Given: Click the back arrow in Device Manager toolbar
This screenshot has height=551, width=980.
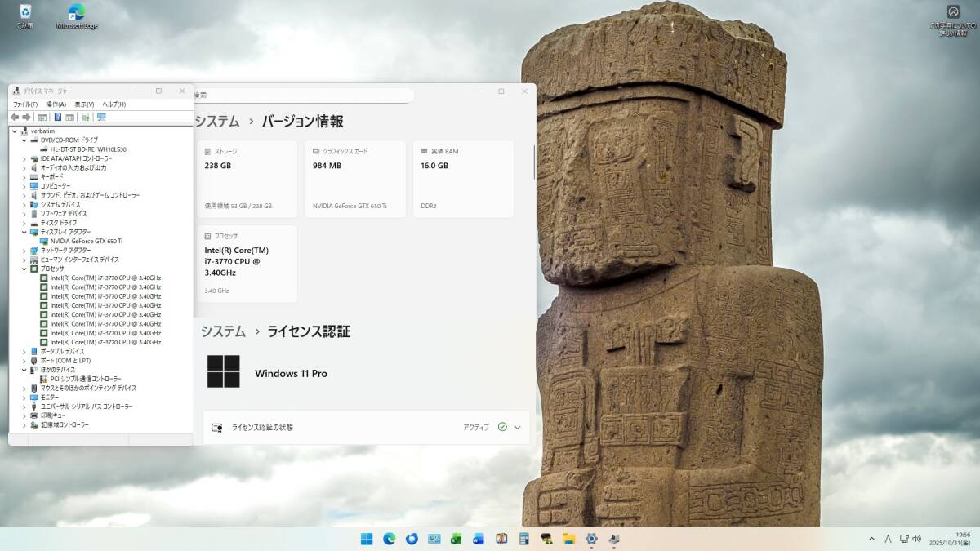Looking at the screenshot, I should tap(15, 117).
